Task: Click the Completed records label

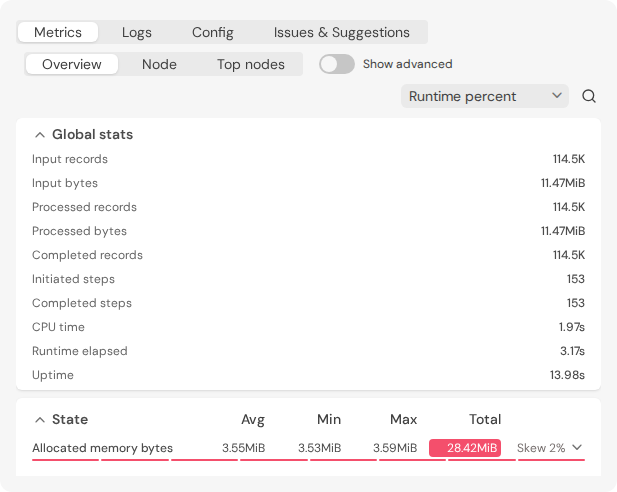Action: (87, 255)
